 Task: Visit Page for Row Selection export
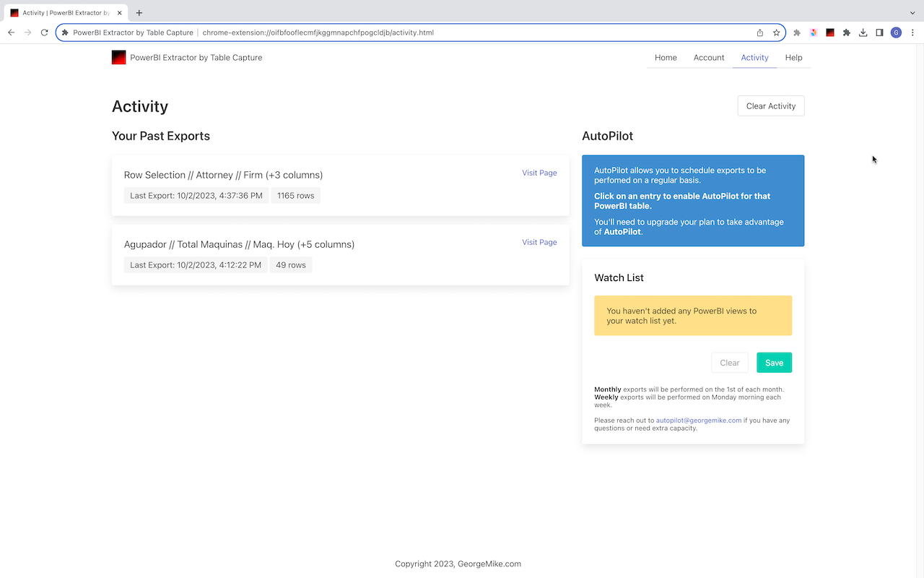pyautogui.click(x=539, y=173)
